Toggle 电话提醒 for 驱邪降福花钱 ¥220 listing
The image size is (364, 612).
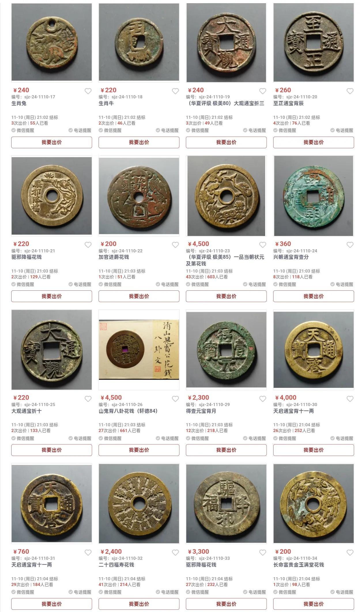[80, 284]
